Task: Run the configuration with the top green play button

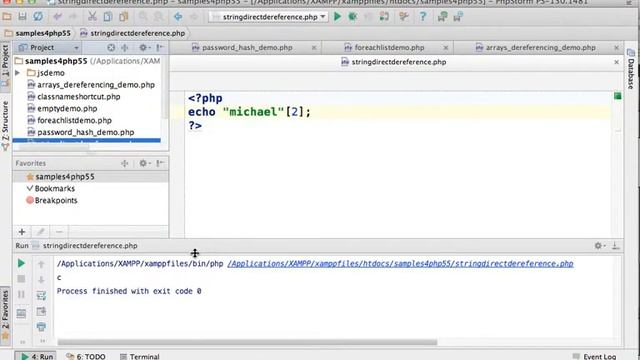Action: (x=337, y=17)
